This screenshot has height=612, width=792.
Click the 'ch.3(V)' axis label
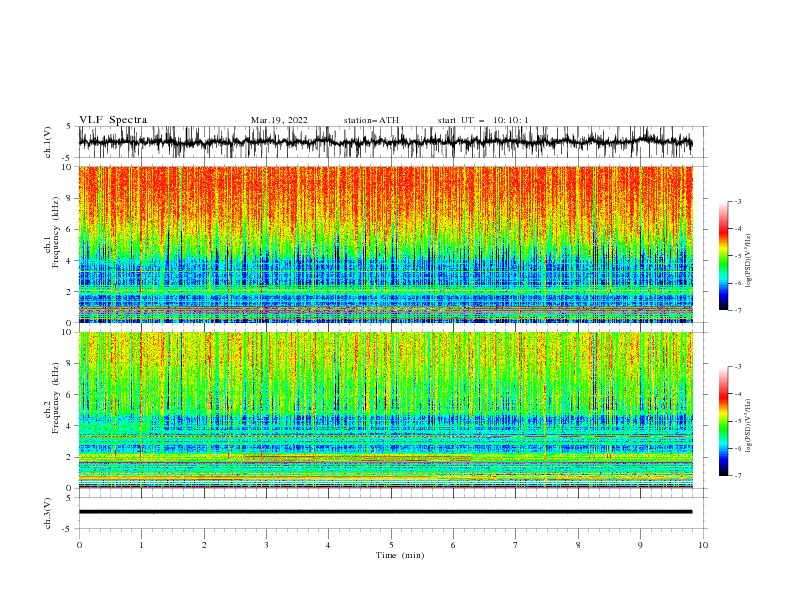coord(48,513)
